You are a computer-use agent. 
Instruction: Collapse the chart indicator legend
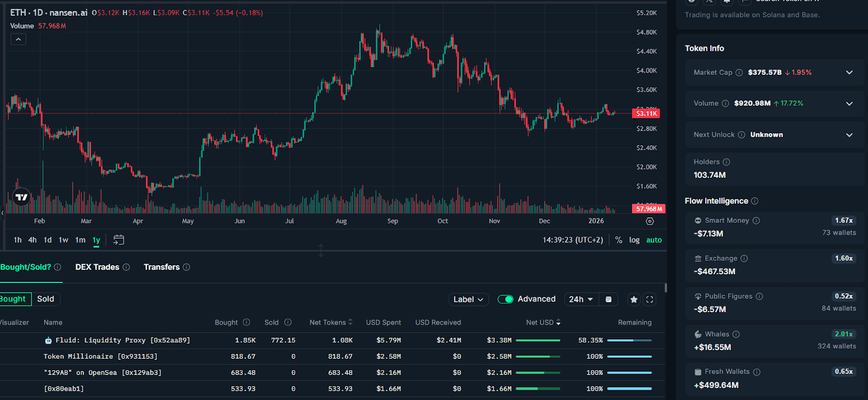18,39
